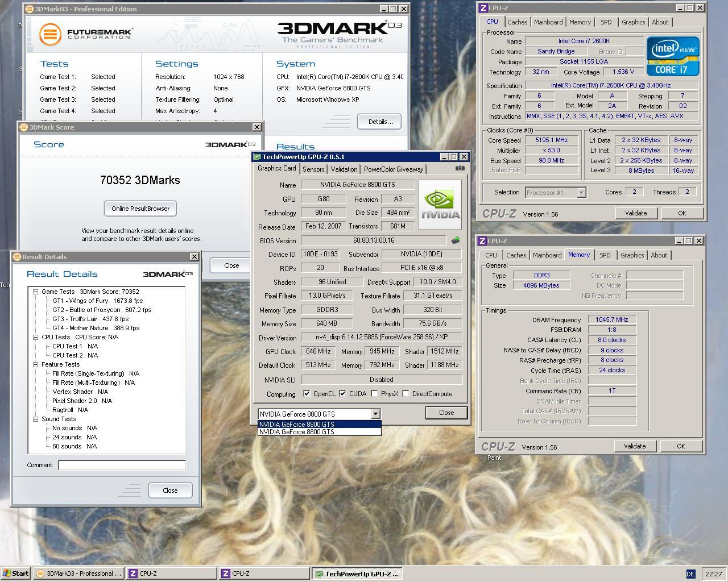
Task: Click the Details... button in 3DMark03
Action: (379, 122)
